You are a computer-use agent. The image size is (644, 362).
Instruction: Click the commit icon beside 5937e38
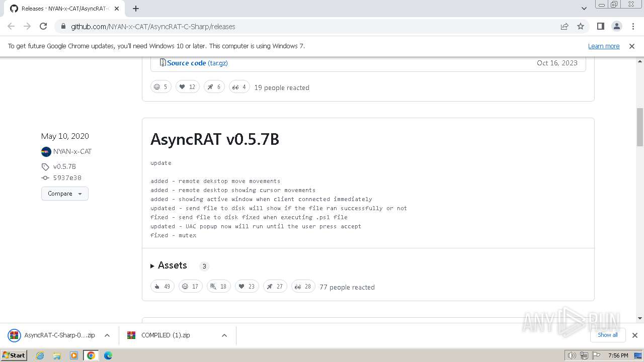click(45, 178)
